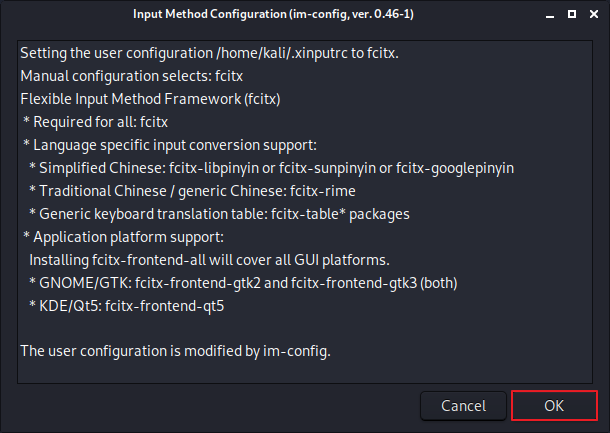Image resolution: width=610 pixels, height=433 pixels.
Task: Click 'Language specific input conversion support' line
Action: tap(170, 145)
